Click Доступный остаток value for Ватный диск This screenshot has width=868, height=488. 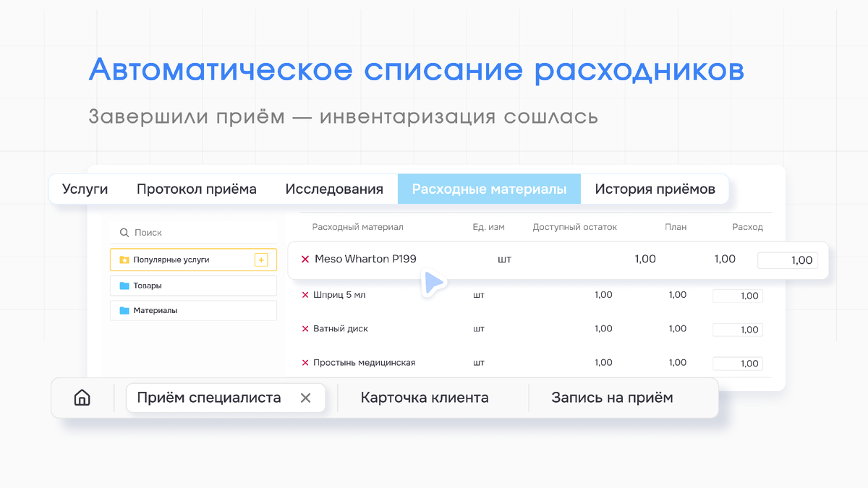click(x=603, y=329)
